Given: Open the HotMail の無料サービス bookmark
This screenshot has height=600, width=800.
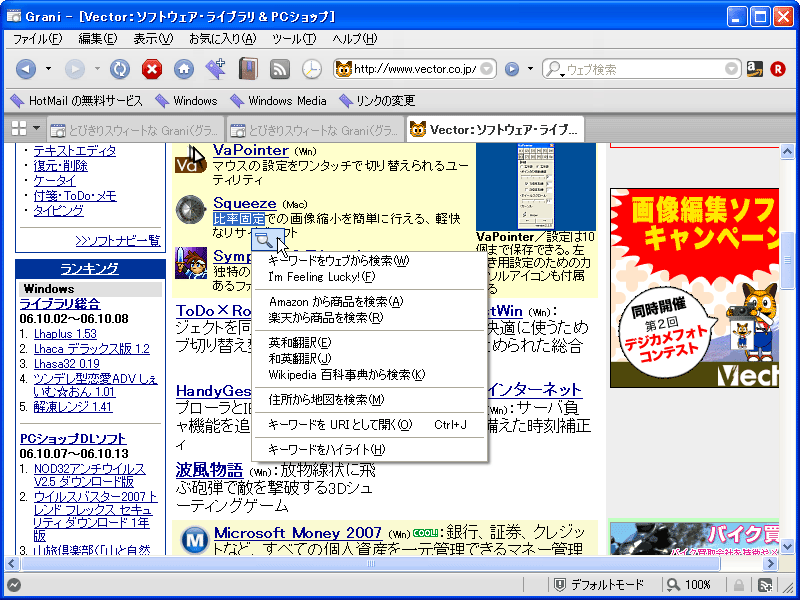Looking at the screenshot, I should point(77,101).
